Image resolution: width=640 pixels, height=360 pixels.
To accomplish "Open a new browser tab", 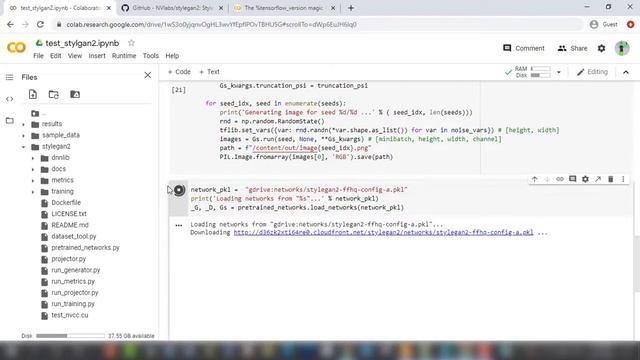I will point(351,8).
